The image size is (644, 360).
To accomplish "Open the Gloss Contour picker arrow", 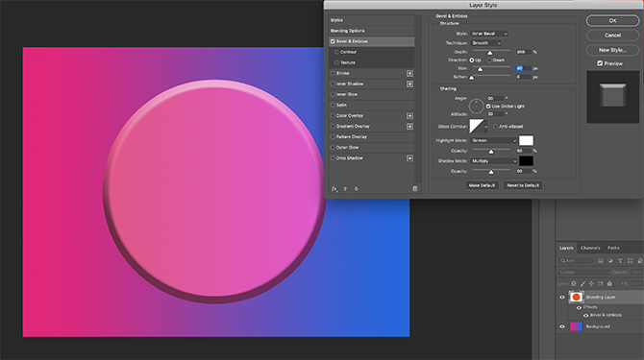I will pyautogui.click(x=485, y=127).
